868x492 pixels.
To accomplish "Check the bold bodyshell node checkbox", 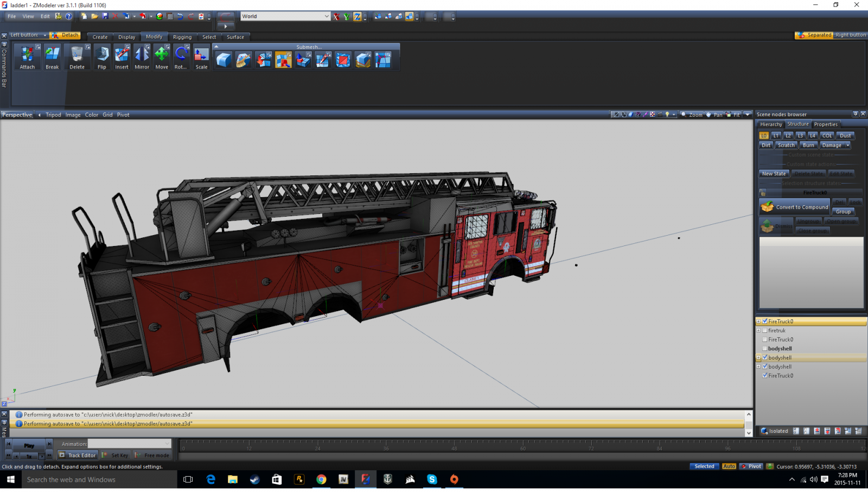I will pos(765,349).
